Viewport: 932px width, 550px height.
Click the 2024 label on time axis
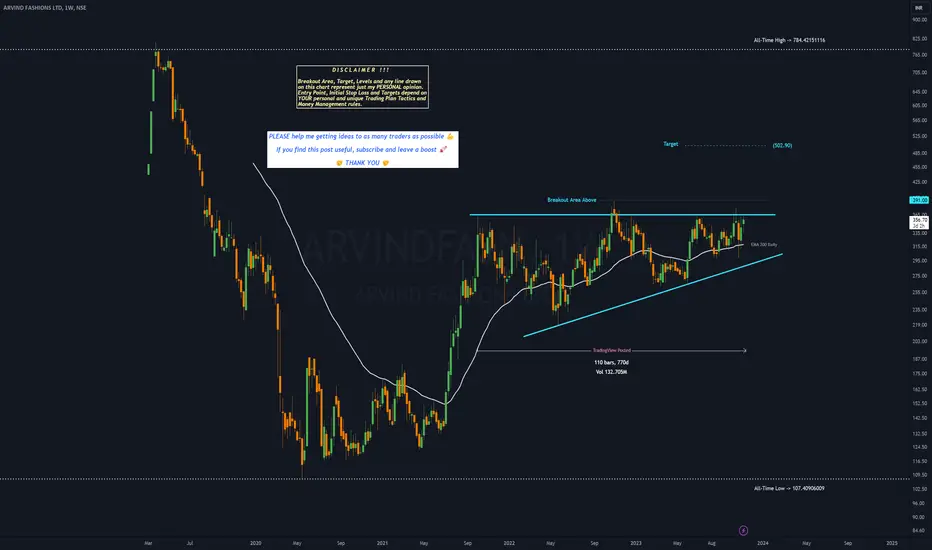click(763, 543)
